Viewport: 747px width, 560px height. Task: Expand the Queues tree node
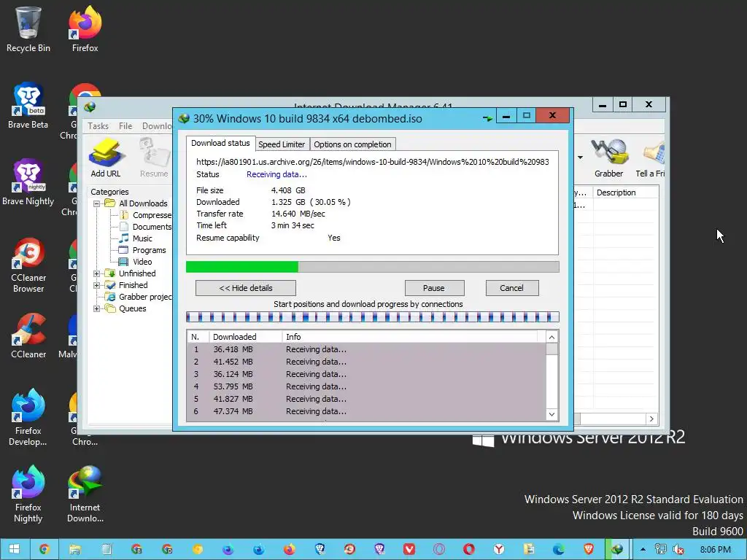click(x=97, y=308)
